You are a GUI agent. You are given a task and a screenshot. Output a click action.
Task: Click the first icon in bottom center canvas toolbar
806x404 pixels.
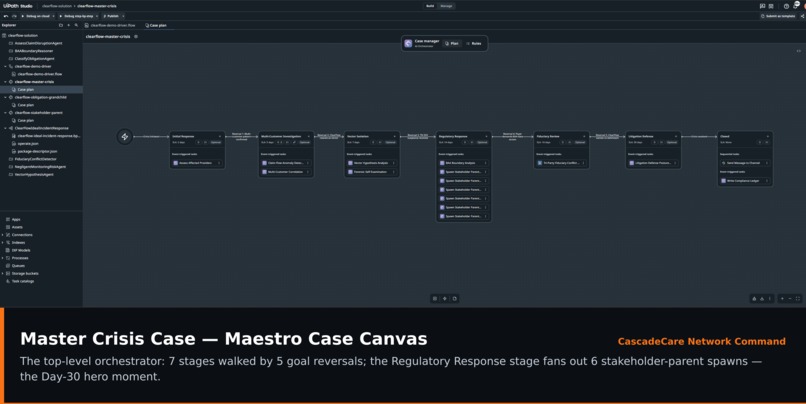coord(435,299)
